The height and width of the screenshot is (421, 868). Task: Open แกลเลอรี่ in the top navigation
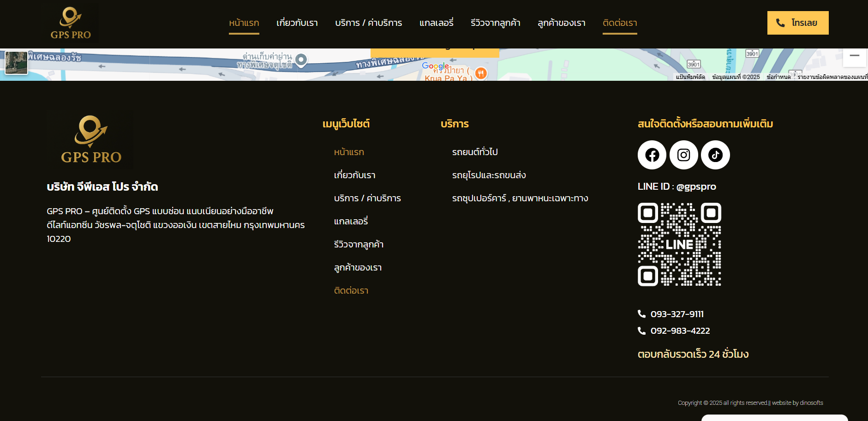[436, 23]
